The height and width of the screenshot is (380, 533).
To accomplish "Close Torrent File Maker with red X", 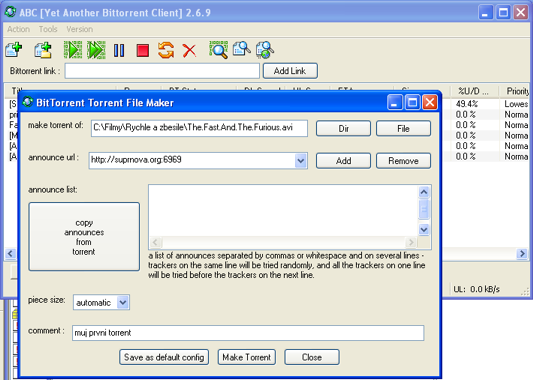I will coord(430,102).
